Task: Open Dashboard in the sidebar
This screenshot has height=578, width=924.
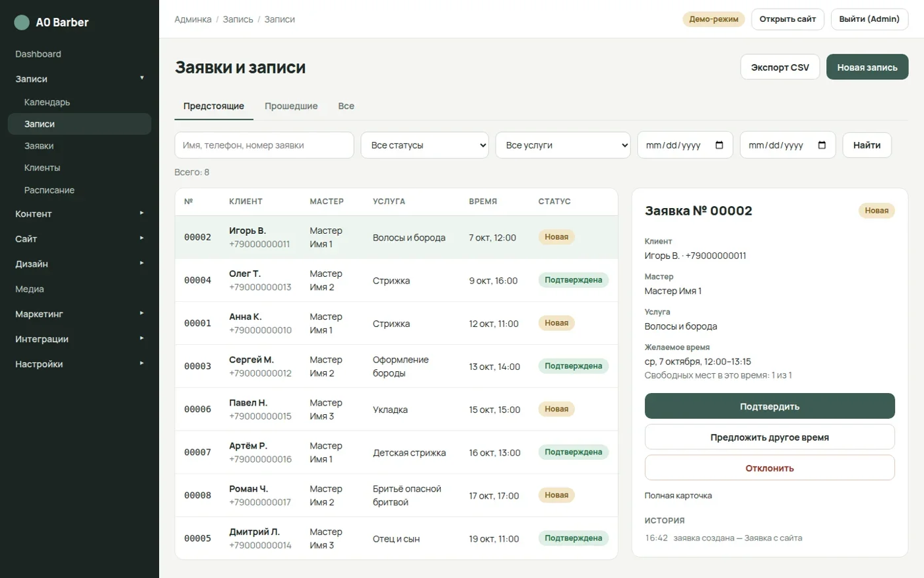Action: 79,54
